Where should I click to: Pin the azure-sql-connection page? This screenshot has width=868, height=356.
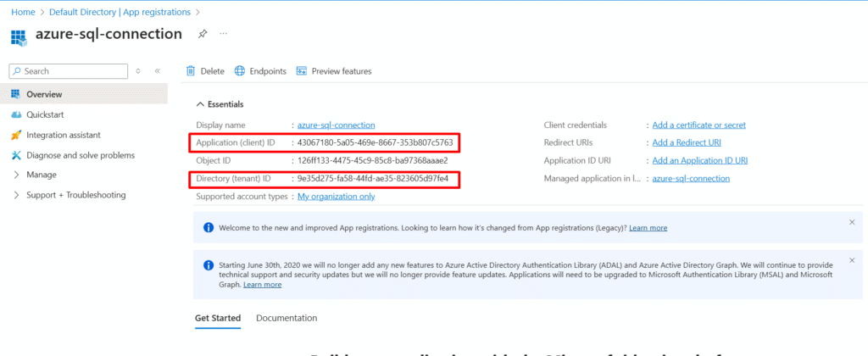coord(202,34)
